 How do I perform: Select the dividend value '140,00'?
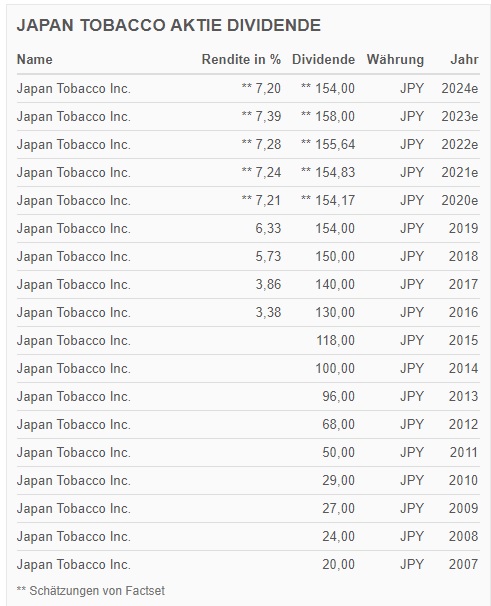(x=335, y=284)
